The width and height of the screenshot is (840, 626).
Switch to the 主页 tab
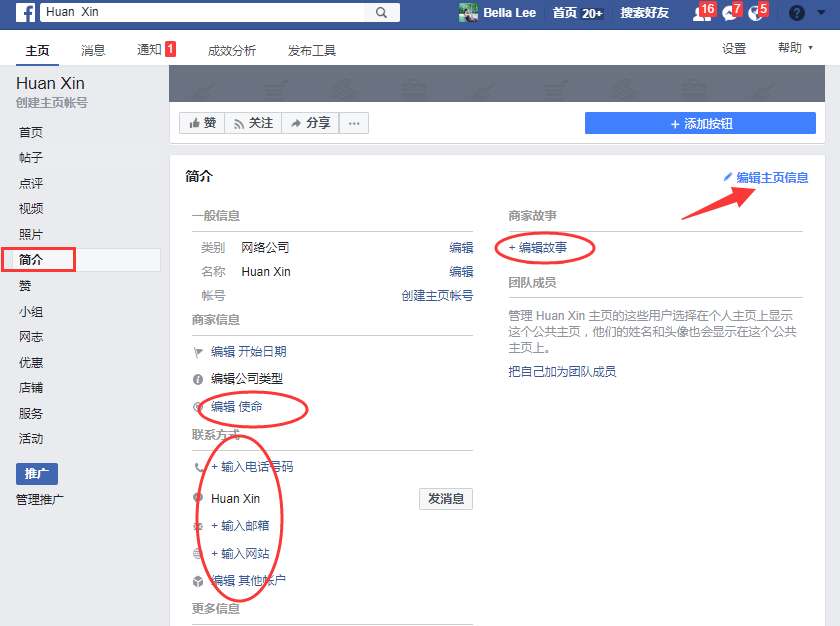[x=38, y=50]
